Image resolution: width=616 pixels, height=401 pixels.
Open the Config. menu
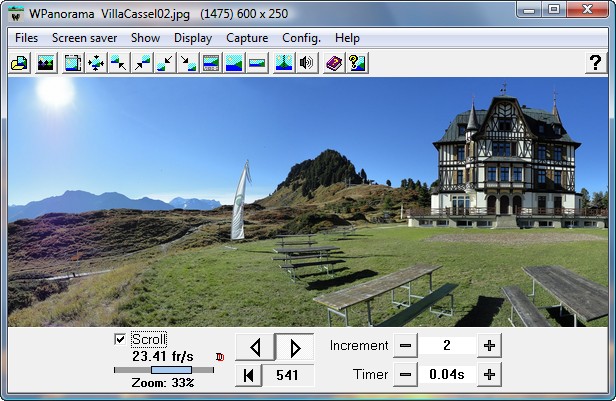301,38
